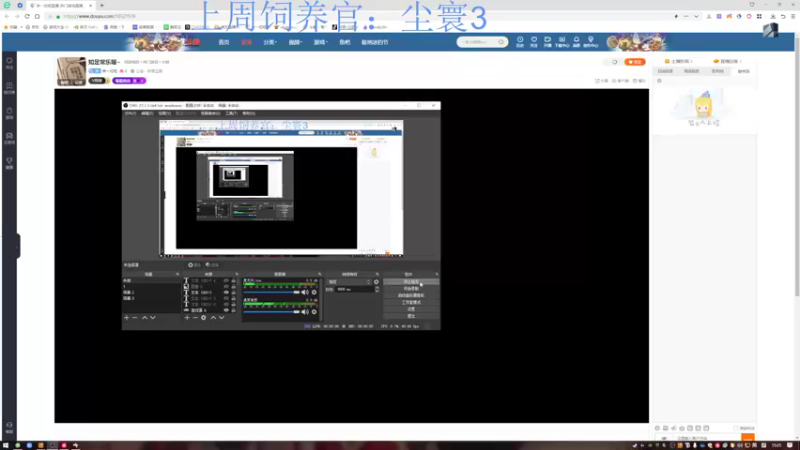The height and width of the screenshot is (450, 800).
Task: Toggle eye visibility of image source row
Action: coord(226,287)
